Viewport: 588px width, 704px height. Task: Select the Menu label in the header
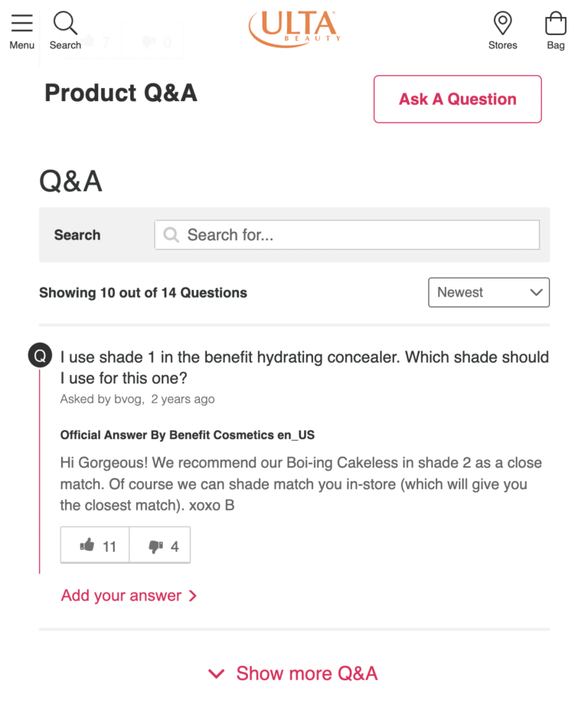click(x=22, y=45)
